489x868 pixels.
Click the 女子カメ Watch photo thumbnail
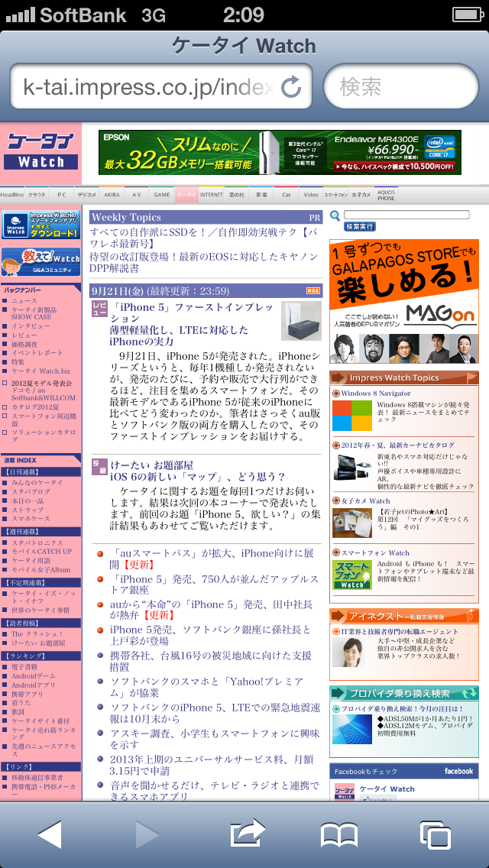click(351, 523)
